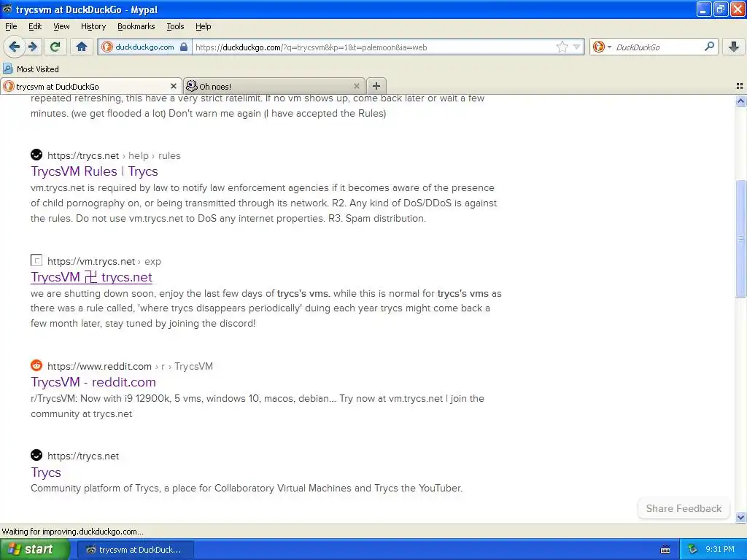747x560 pixels.
Task: Click the network tray icon near the clock
Action: click(x=693, y=550)
